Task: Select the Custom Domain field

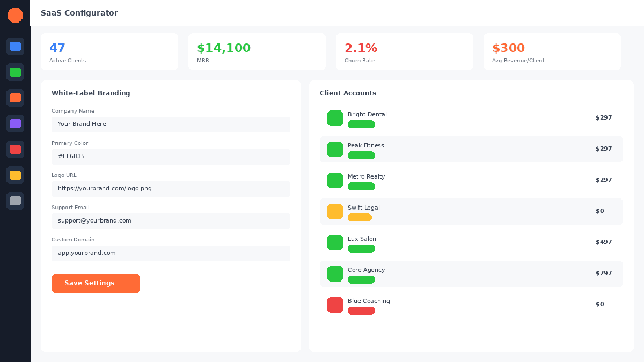Action: [171, 253]
